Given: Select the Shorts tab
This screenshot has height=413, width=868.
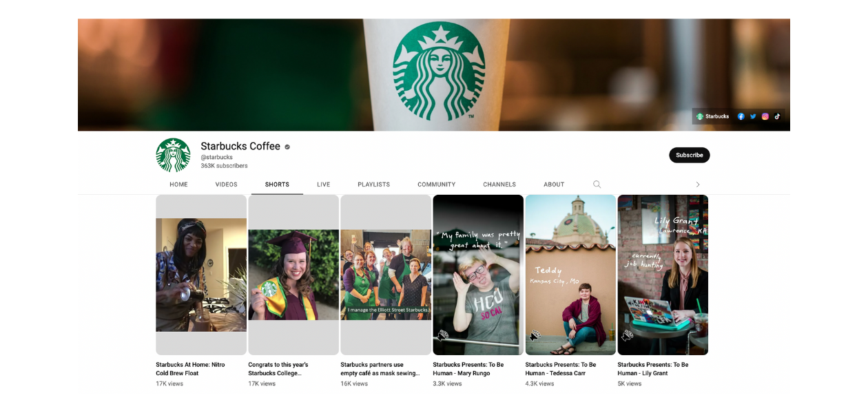Looking at the screenshot, I should 277,184.
